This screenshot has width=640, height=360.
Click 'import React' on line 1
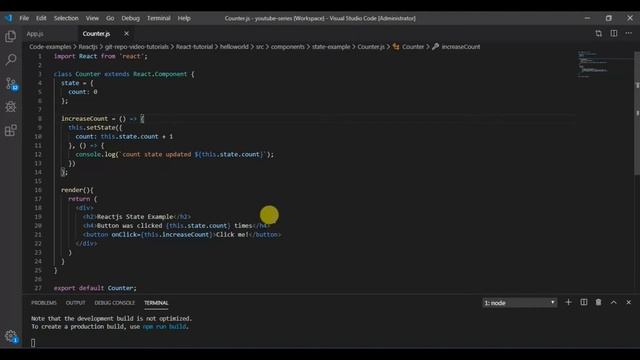pyautogui.click(x=76, y=56)
